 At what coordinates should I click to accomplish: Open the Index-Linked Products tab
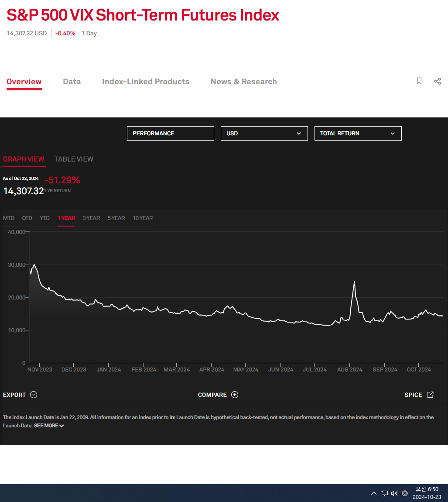(146, 82)
